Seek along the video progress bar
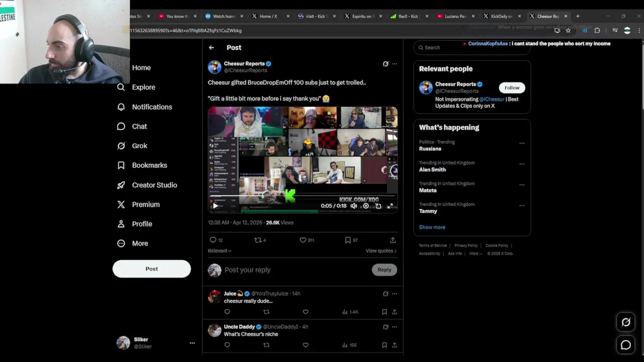 [x=302, y=195]
